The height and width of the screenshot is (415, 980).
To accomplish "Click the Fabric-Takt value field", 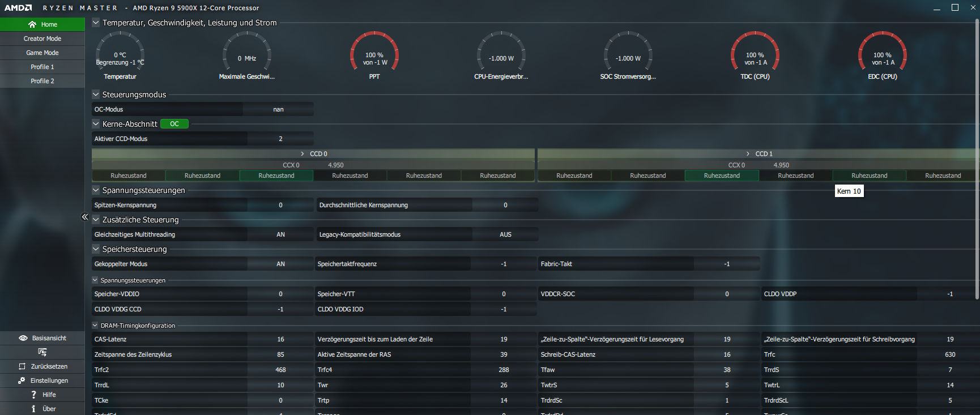I will (727, 264).
